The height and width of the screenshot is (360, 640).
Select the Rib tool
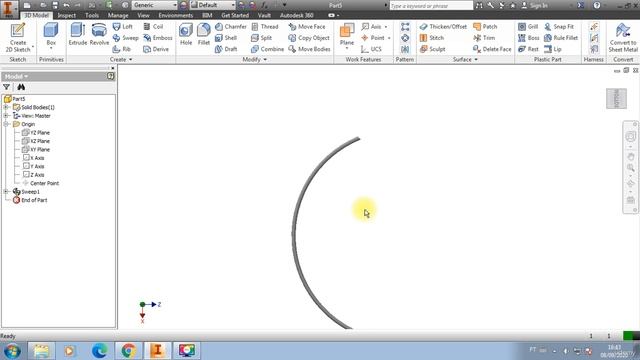pyautogui.click(x=122, y=49)
